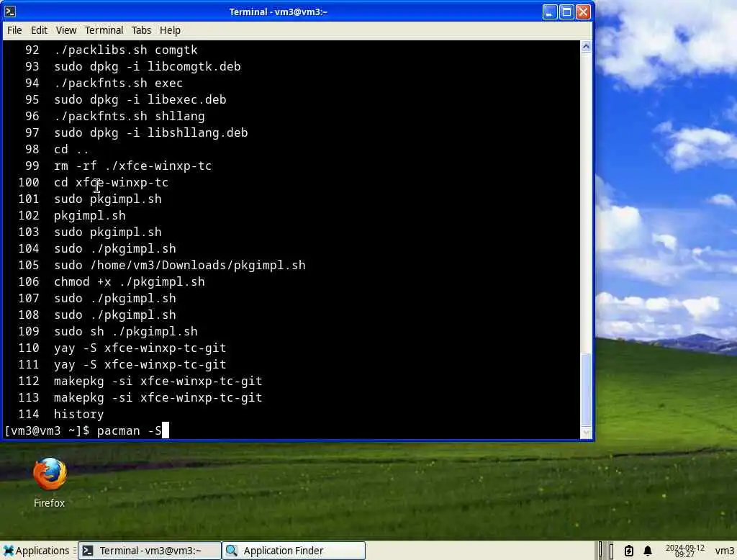Click line 102 'pkgimpl.sh'

click(90, 215)
